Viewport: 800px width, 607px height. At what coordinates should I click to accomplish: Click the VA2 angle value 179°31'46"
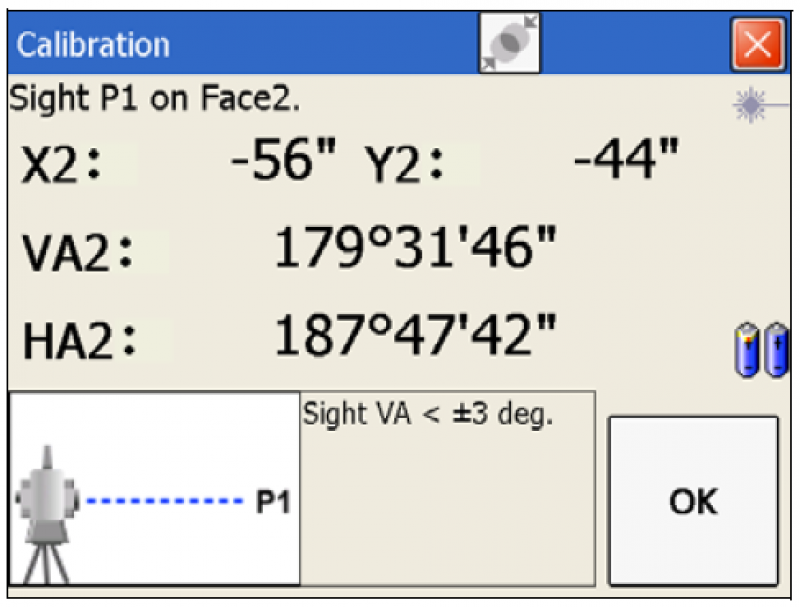tap(416, 249)
